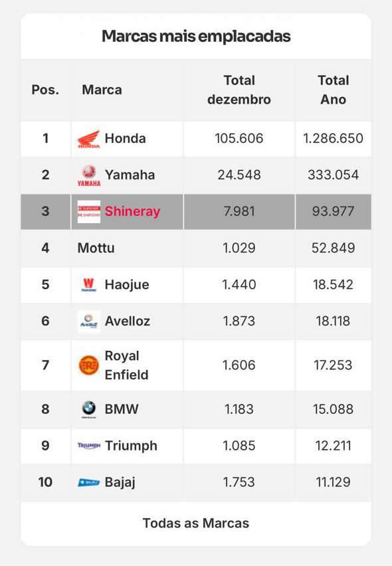392x566 pixels.
Task: Click the Marca column header
Action: [102, 90]
